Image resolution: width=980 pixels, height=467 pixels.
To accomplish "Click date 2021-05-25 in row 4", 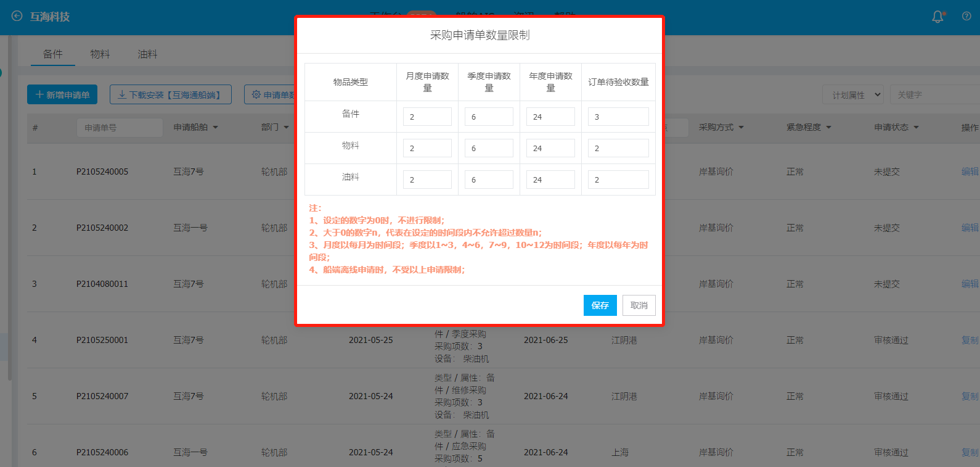I will [370, 340].
